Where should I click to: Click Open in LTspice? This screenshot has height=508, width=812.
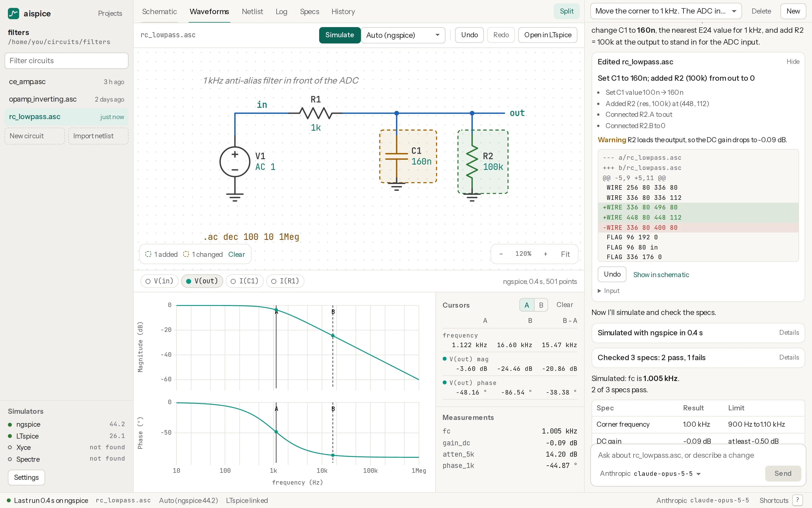click(x=548, y=35)
